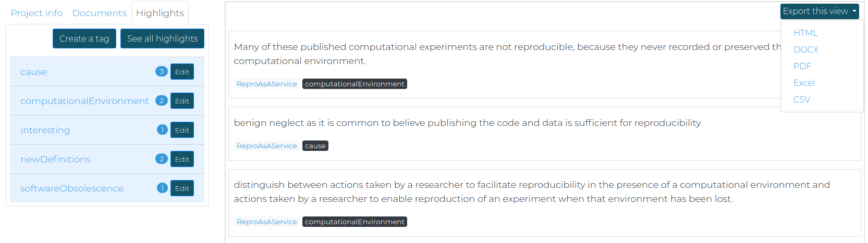Click See all highlights button
This screenshot has height=243, width=868.
[162, 39]
